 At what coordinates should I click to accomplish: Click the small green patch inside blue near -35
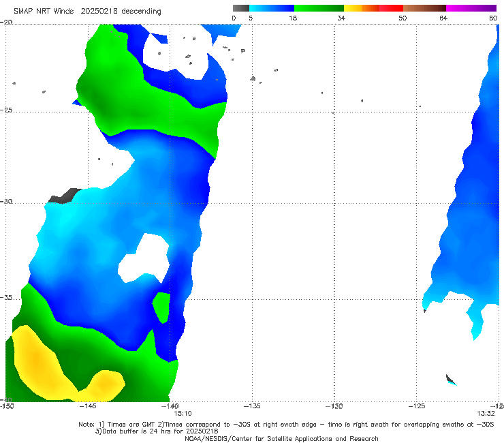click(161, 307)
